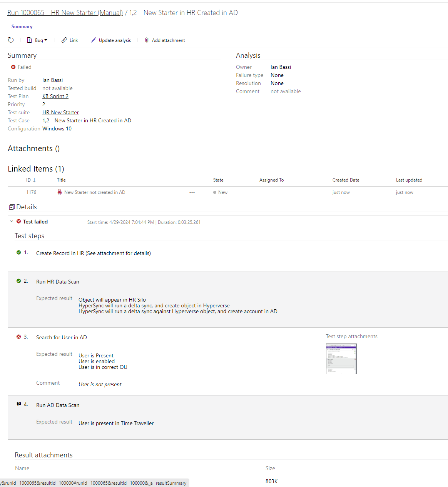
Task: Click the green passed icon on step 1
Action: click(18, 252)
